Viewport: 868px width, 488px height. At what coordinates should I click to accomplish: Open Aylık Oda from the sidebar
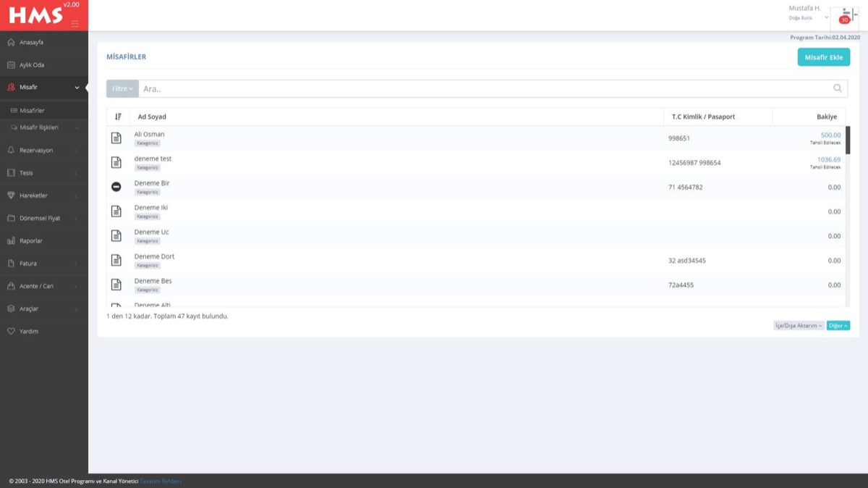click(44, 65)
